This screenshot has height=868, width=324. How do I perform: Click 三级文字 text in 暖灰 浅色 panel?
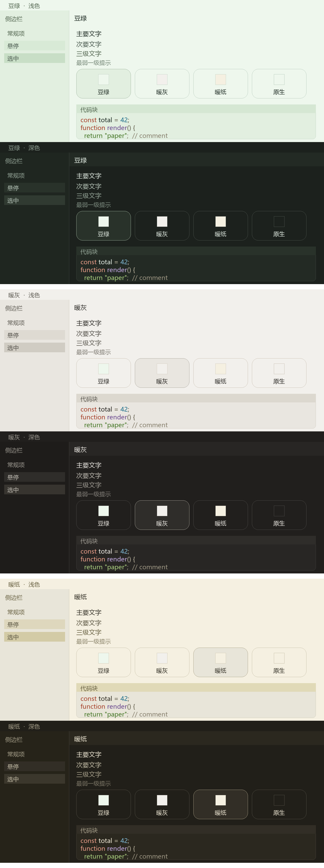coord(89,343)
